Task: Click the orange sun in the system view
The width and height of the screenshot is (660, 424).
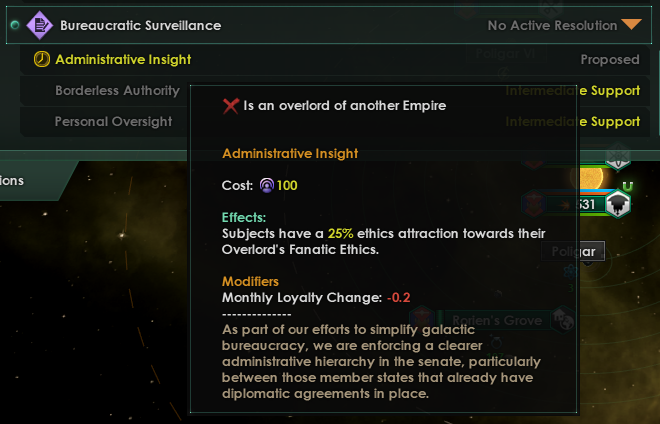Action: click(593, 178)
